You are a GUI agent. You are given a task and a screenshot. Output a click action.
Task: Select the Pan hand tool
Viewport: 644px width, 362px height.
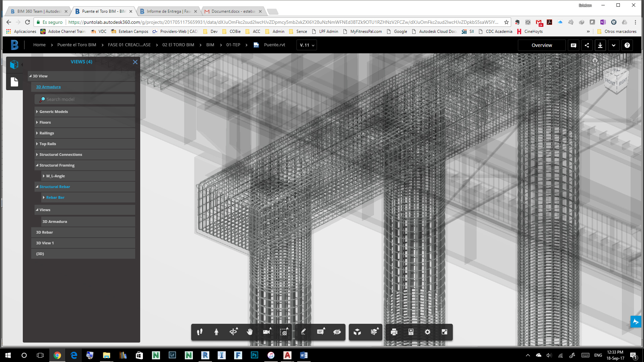click(250, 332)
